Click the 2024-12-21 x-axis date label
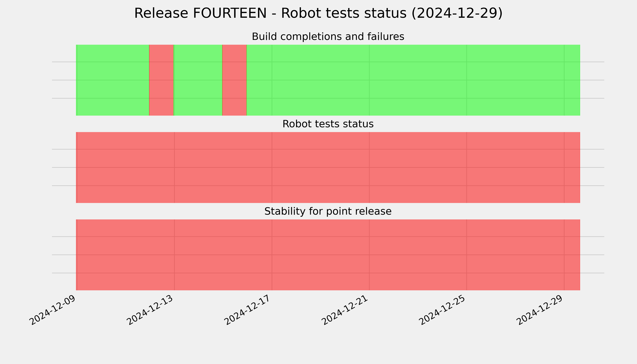This screenshot has height=364, width=637. pyautogui.click(x=345, y=310)
